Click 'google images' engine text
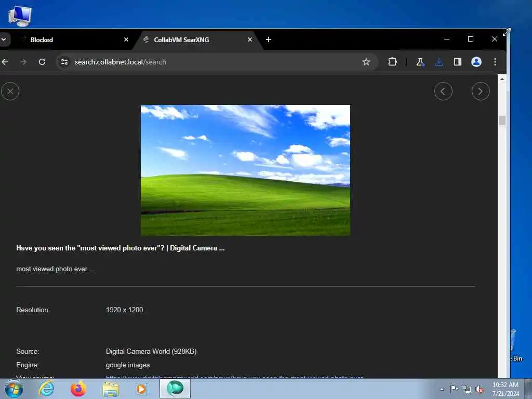 pyautogui.click(x=128, y=365)
